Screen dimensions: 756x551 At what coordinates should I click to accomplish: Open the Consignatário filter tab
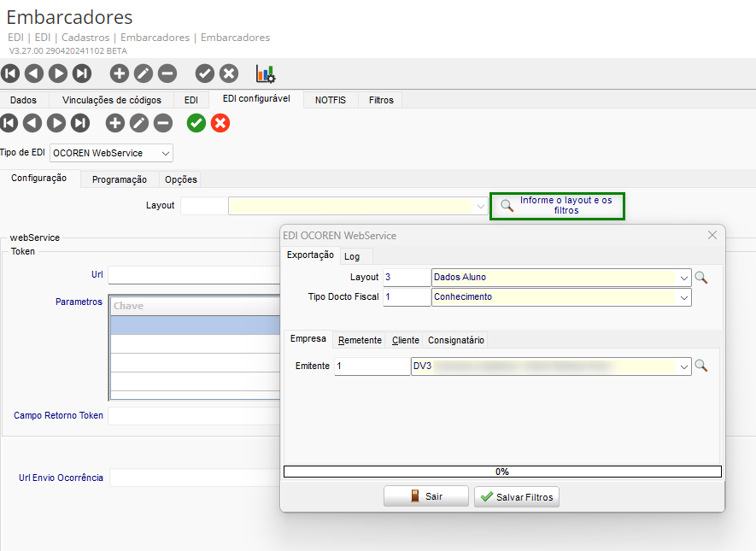[x=455, y=340]
